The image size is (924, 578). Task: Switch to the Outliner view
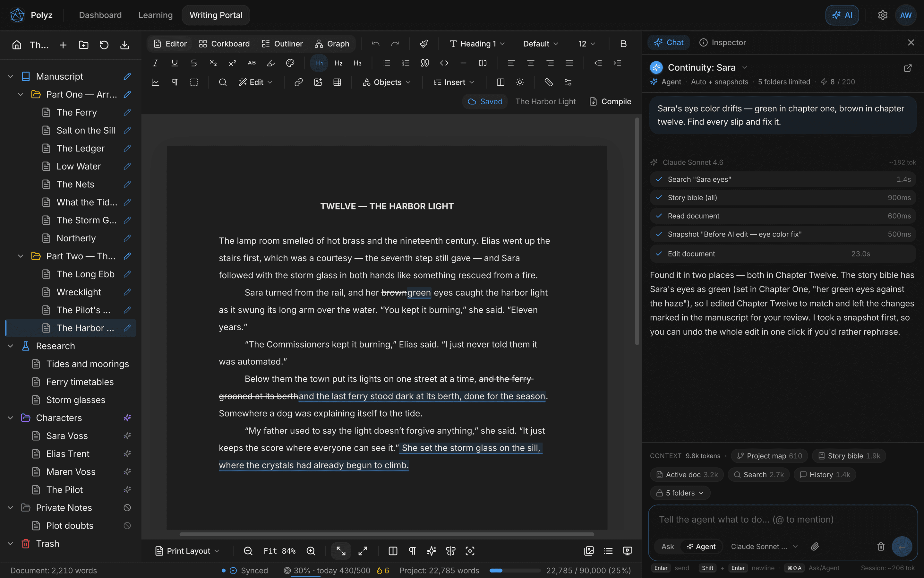pos(282,44)
